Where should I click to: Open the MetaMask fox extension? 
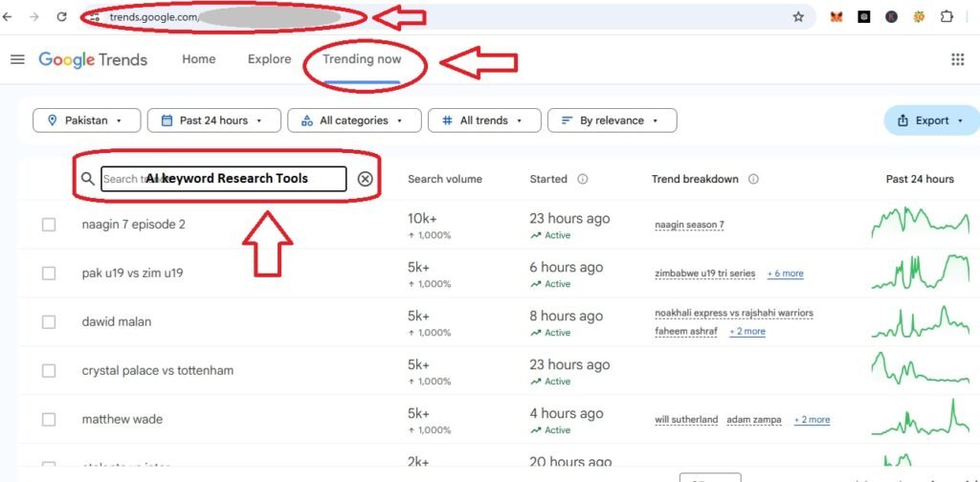[x=836, y=17]
